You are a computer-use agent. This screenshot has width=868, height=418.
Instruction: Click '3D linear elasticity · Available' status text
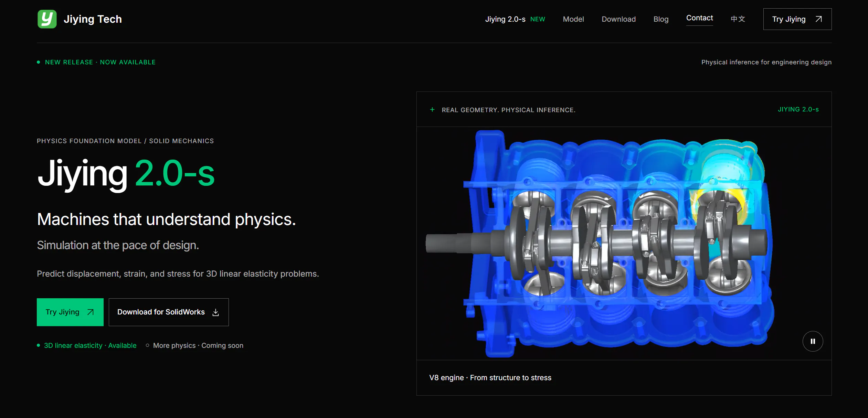point(90,345)
